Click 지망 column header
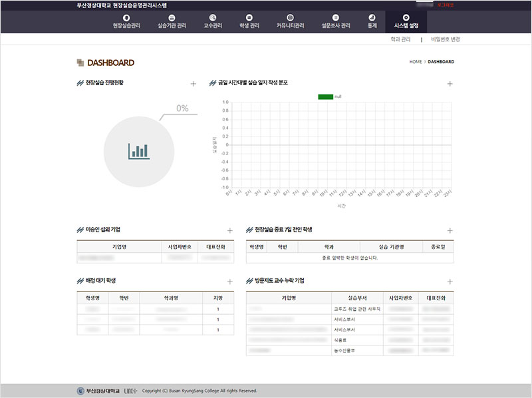This screenshot has height=398, width=532. tap(218, 298)
